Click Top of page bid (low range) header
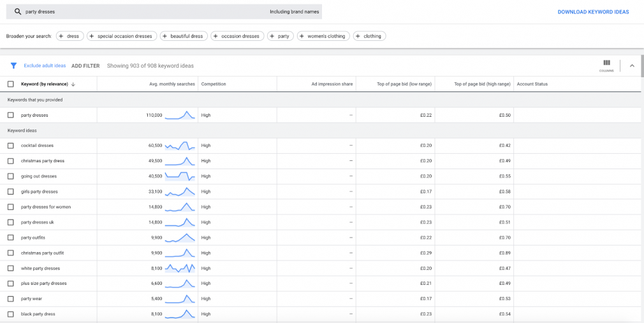644x323 pixels. (404, 84)
